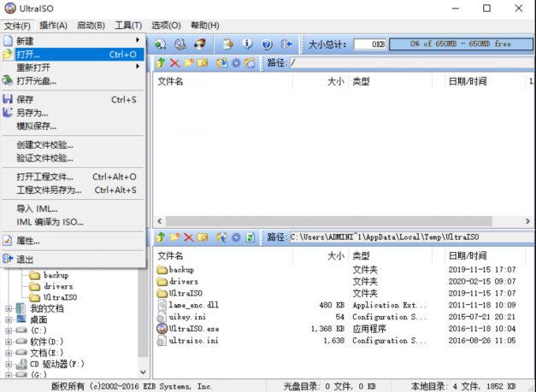Open the 选项(O) menu
The height and width of the screenshot is (392, 536).
tap(166, 26)
